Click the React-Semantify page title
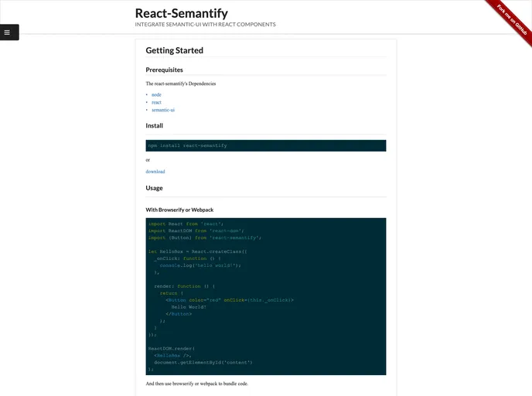Screen dimensions: 532x396 182,13
